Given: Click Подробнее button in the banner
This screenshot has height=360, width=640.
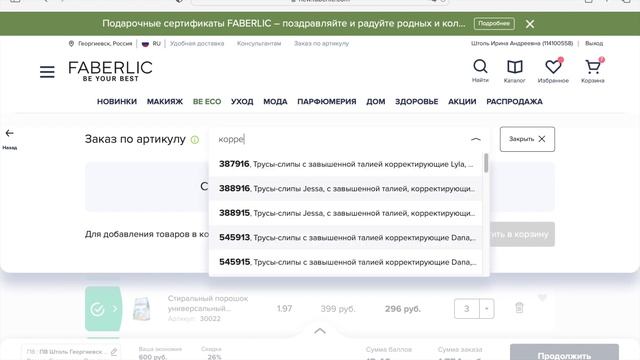Looking at the screenshot, I should (x=494, y=24).
